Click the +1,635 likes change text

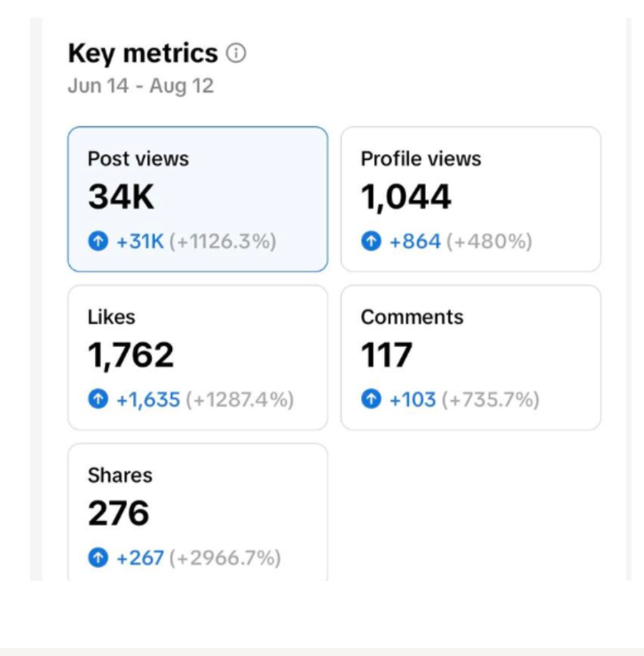coord(148,399)
